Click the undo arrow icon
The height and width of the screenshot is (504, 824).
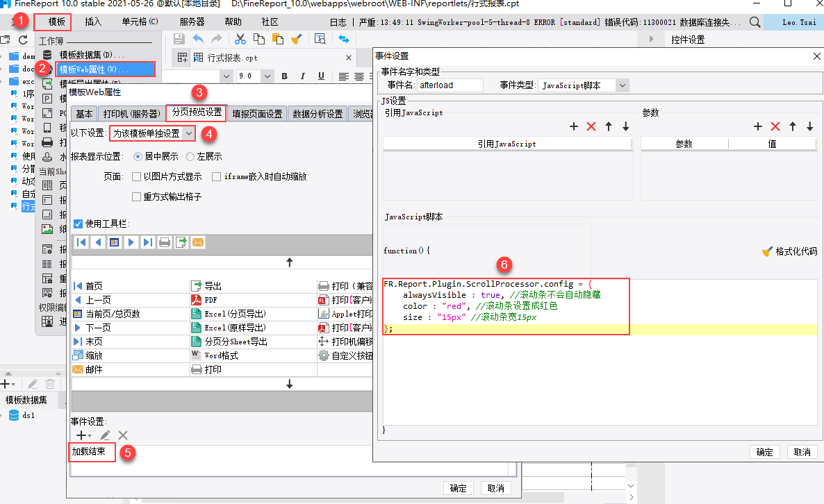pyautogui.click(x=198, y=39)
